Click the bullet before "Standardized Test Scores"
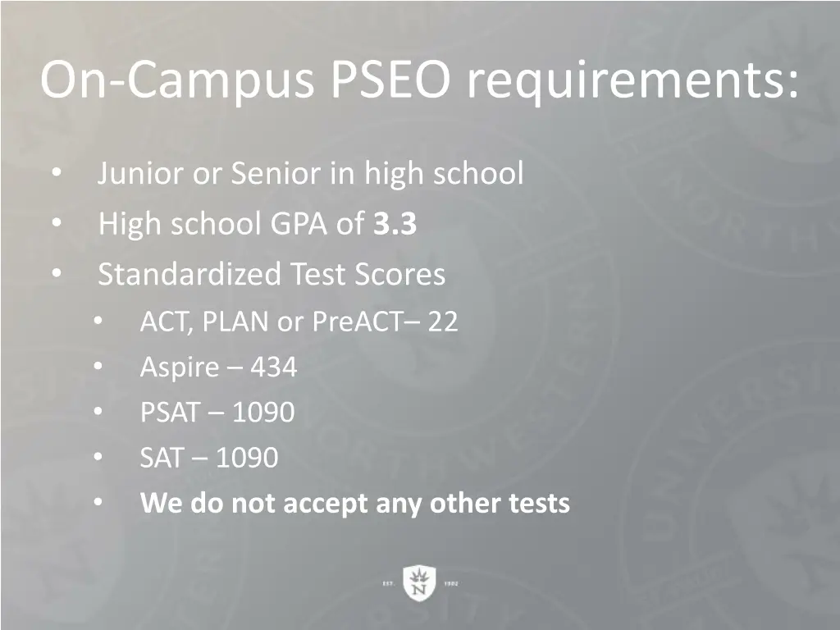The width and height of the screenshot is (840, 630). [x=55, y=274]
